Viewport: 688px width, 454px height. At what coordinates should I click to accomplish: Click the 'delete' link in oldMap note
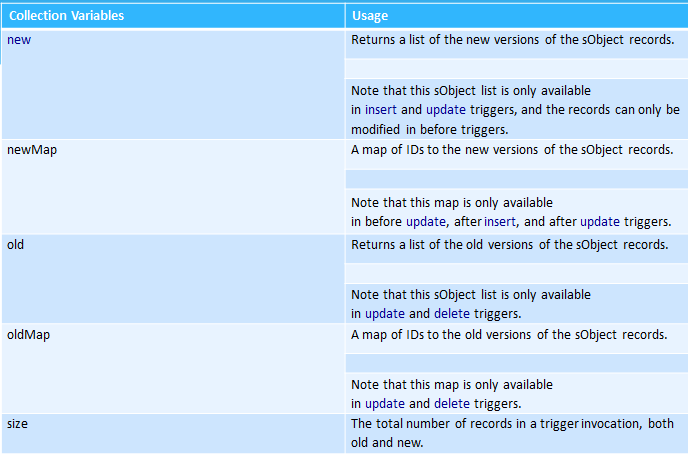[x=452, y=404]
